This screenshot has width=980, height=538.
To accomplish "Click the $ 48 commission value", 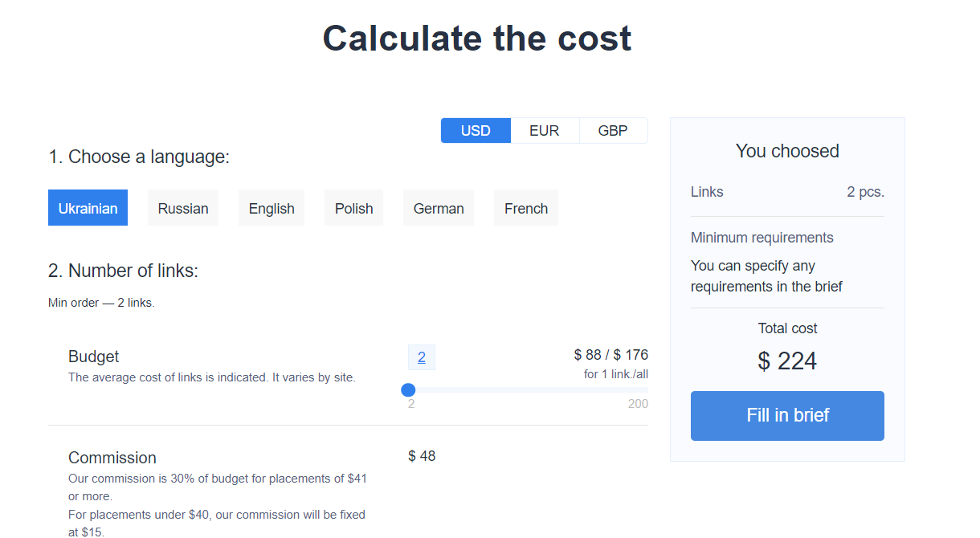I will point(422,456).
